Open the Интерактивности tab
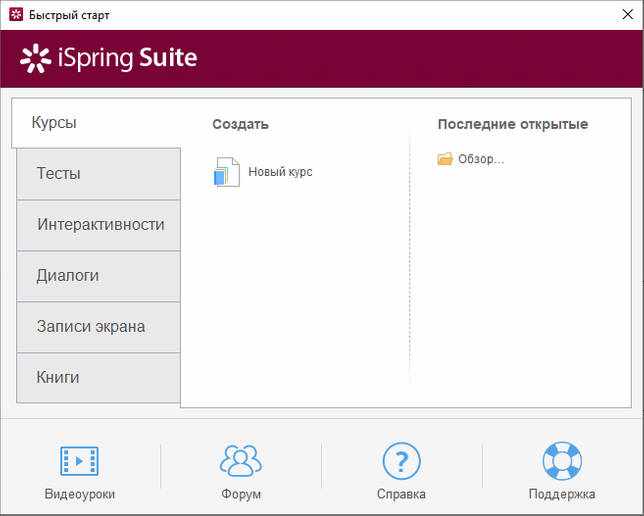The height and width of the screenshot is (516, 644). [x=98, y=225]
